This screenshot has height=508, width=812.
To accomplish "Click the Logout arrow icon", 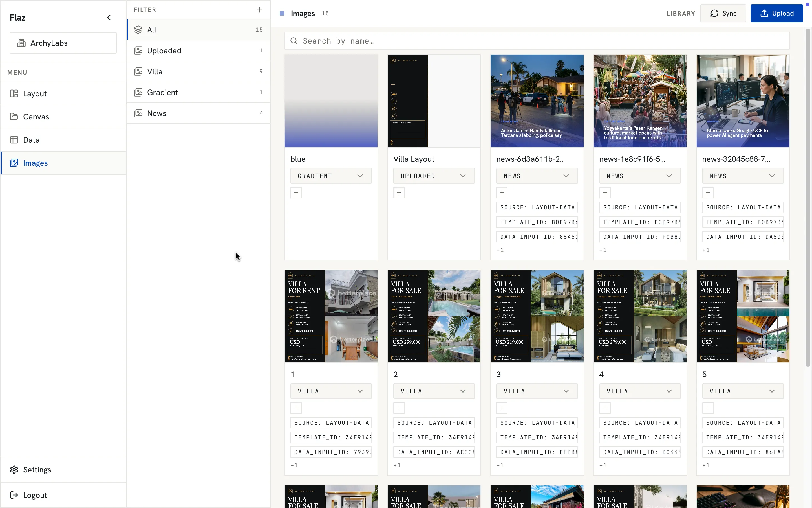I will [x=14, y=495].
